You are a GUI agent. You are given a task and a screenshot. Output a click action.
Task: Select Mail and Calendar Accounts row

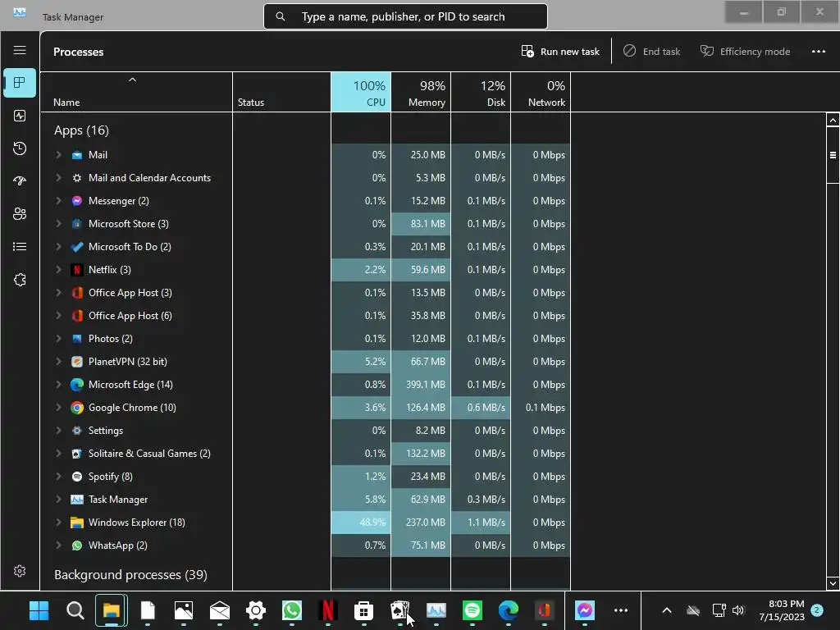click(x=305, y=178)
